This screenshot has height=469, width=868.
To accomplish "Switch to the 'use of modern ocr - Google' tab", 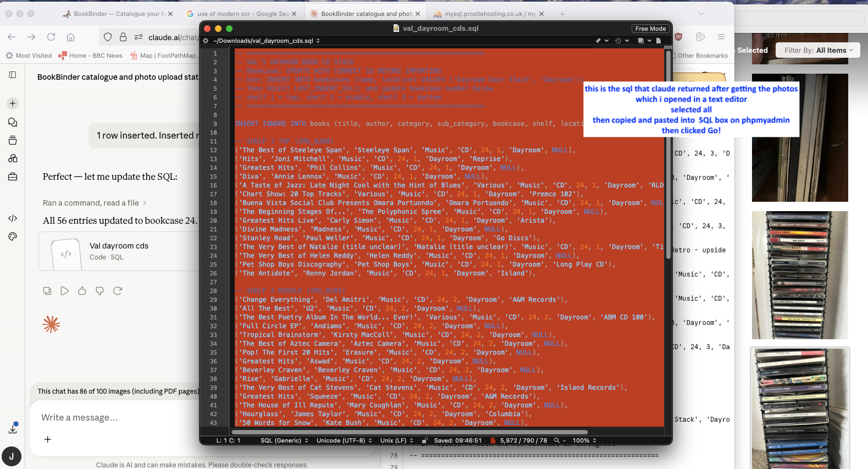I will pyautogui.click(x=242, y=14).
